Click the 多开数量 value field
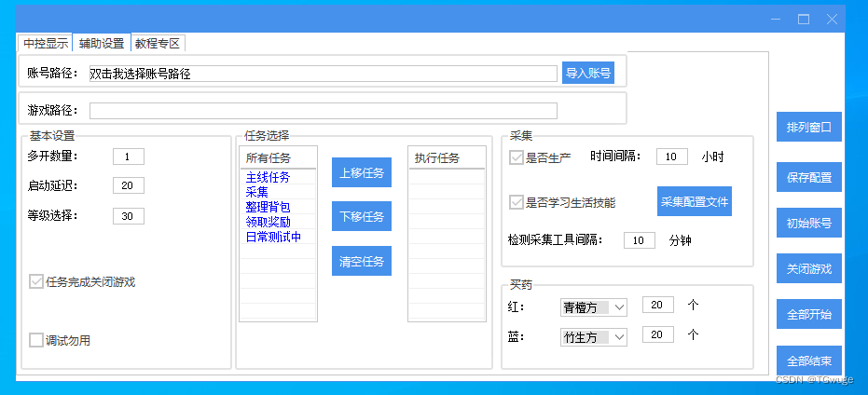The image size is (868, 395). tap(129, 157)
